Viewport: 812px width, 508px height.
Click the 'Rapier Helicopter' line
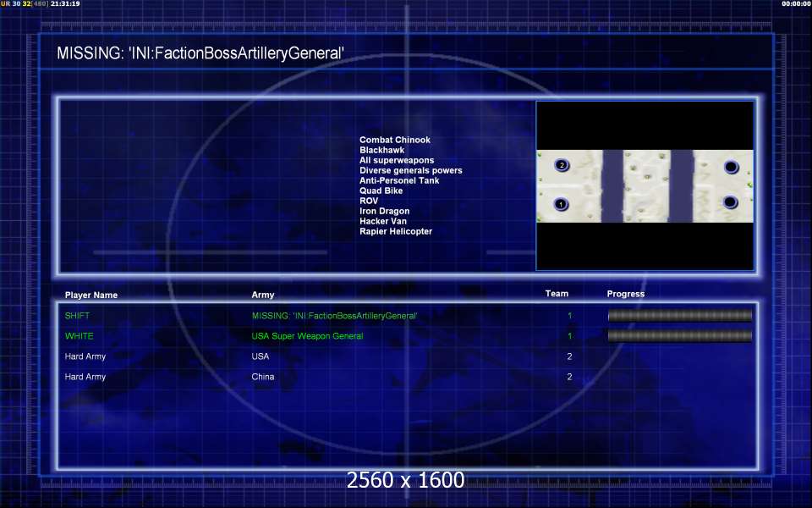tap(396, 231)
